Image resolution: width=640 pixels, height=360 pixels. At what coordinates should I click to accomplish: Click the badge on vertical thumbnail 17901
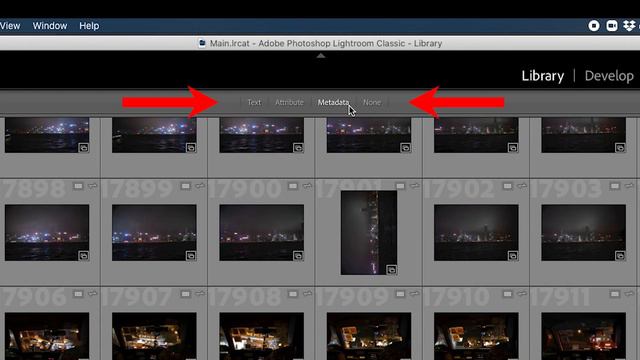pyautogui.click(x=391, y=269)
